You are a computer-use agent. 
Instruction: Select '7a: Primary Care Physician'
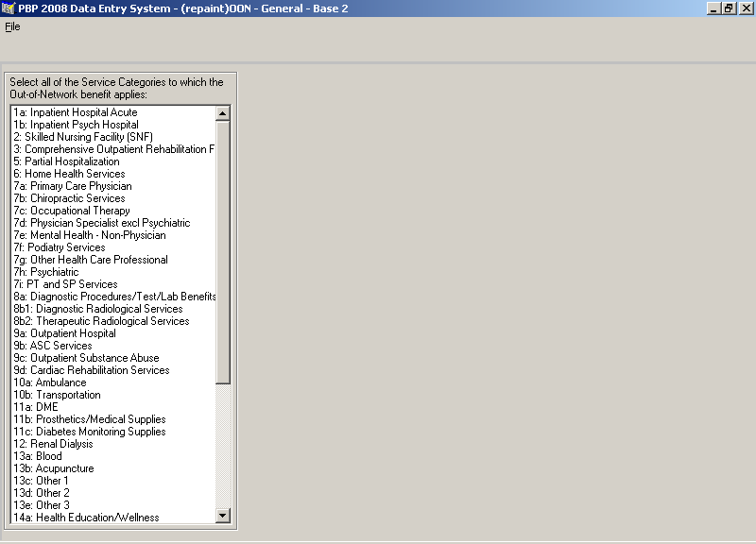tap(113, 186)
